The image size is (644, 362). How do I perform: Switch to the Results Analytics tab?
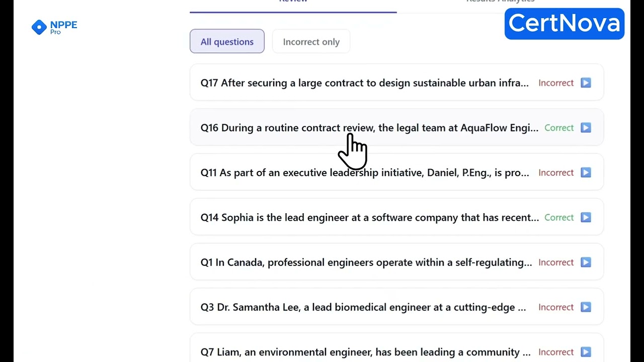point(500,3)
